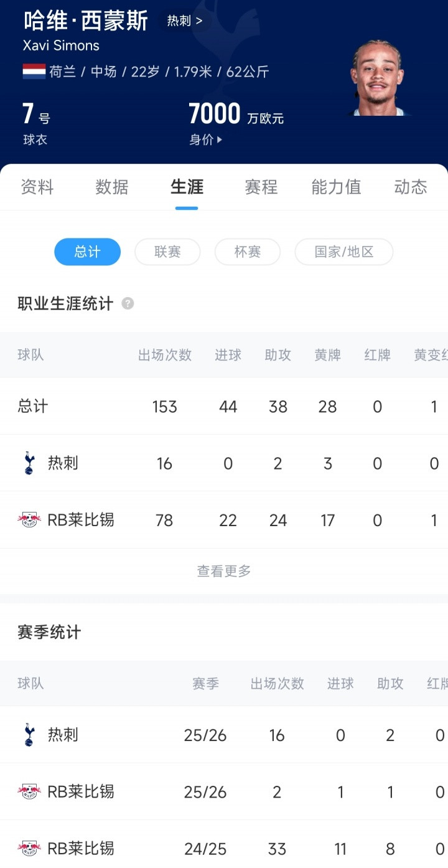Tap RB Leipzig logo in career stats
Image resolution: width=448 pixels, height=868 pixels.
(x=29, y=520)
